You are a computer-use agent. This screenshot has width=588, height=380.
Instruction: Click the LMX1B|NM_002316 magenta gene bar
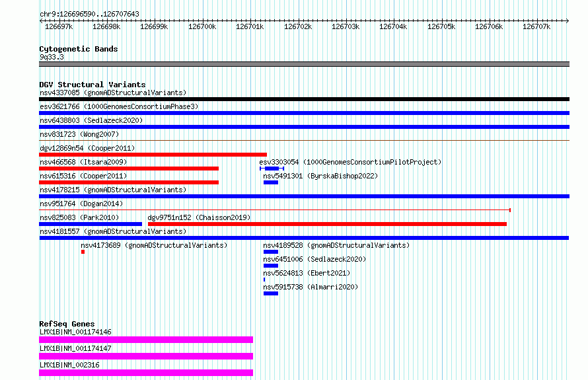(x=146, y=373)
